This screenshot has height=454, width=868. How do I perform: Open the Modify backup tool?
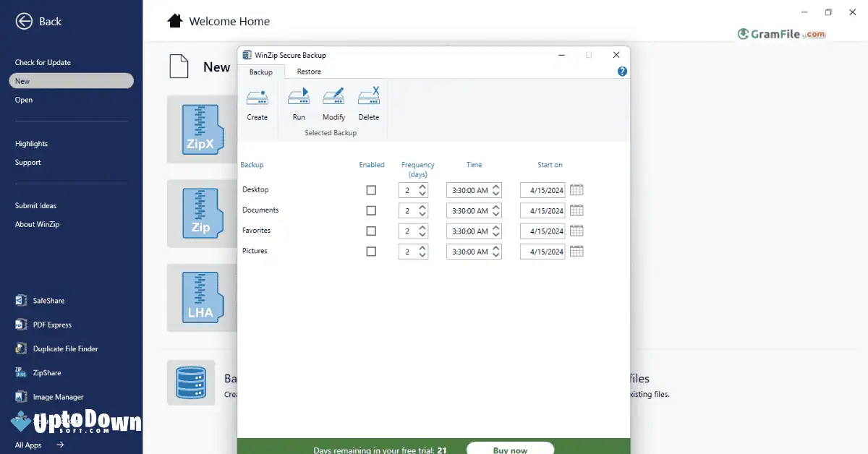pos(333,103)
